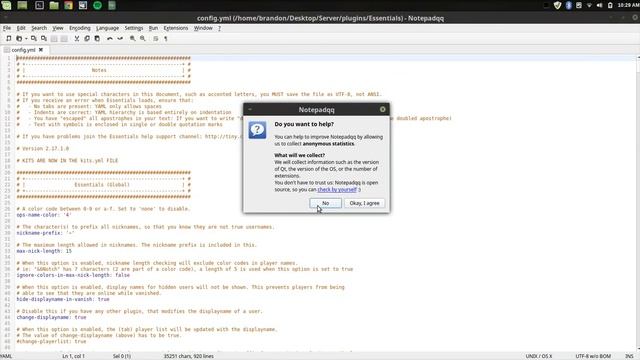Click the Zoom Out magnifier icon

point(143,38)
